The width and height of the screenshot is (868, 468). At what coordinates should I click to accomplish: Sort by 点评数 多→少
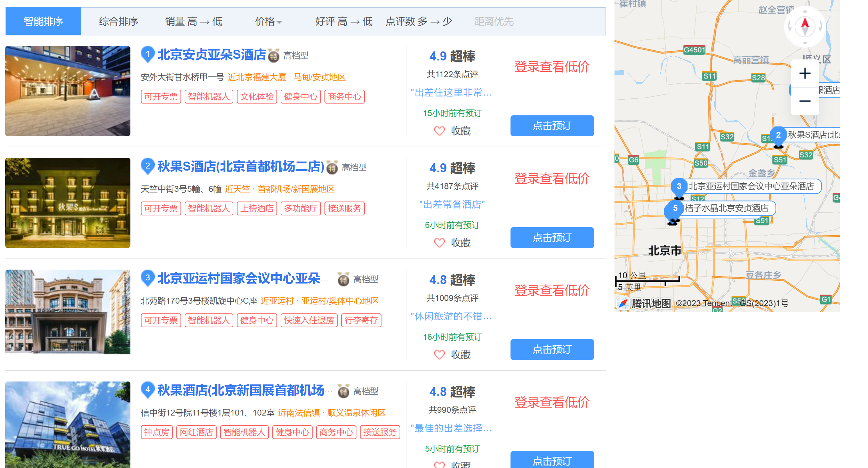point(419,22)
